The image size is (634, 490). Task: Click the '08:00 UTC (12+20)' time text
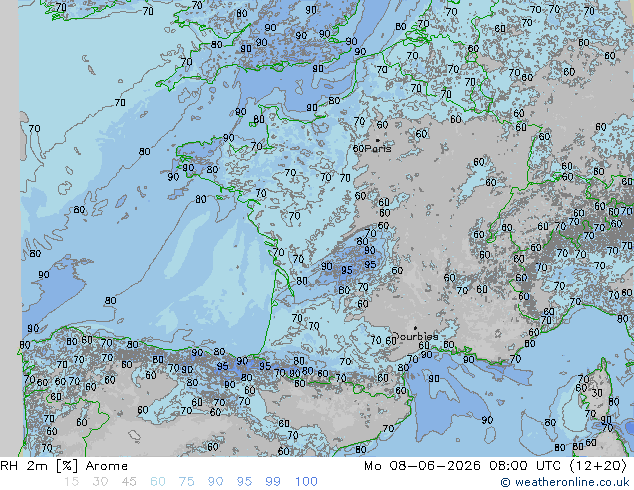(x=558, y=466)
